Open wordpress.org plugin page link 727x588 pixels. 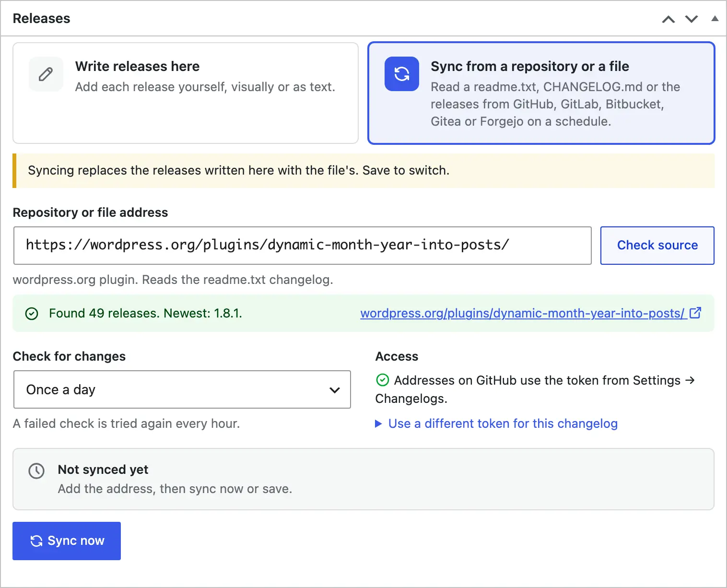tap(522, 313)
